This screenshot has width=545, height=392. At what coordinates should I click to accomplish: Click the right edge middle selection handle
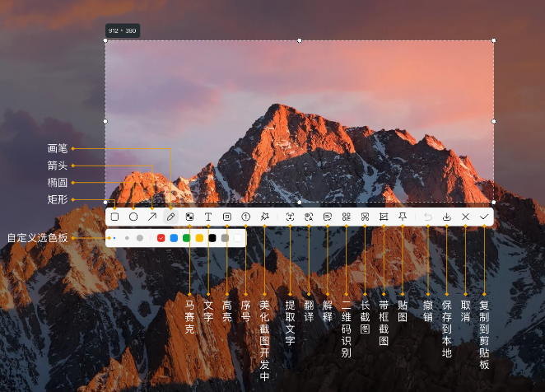click(x=494, y=121)
